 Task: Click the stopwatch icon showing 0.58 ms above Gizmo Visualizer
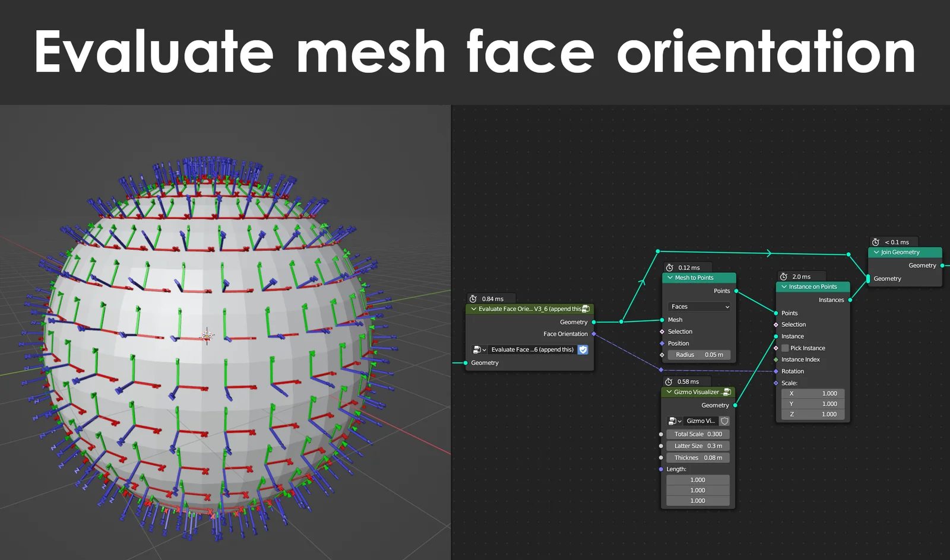coord(669,381)
